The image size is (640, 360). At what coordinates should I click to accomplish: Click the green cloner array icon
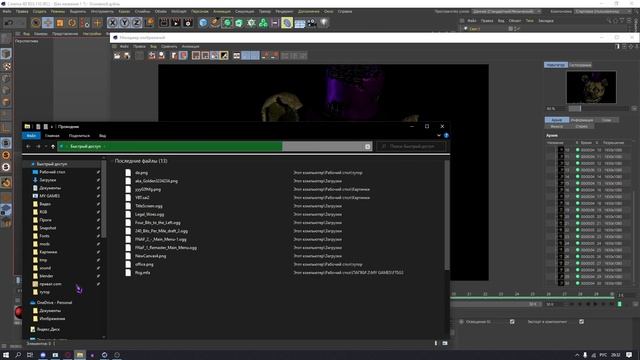[263, 23]
